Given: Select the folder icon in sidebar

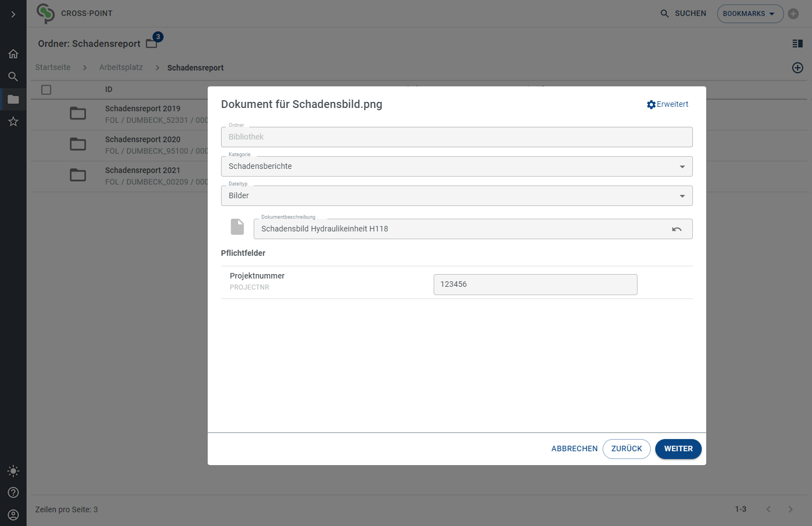Looking at the screenshot, I should tap(13, 100).
